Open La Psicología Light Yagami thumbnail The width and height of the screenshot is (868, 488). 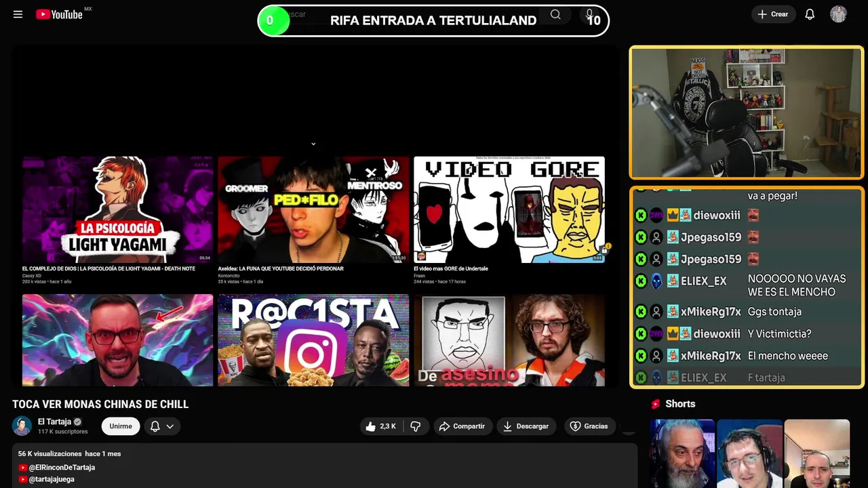(x=117, y=209)
